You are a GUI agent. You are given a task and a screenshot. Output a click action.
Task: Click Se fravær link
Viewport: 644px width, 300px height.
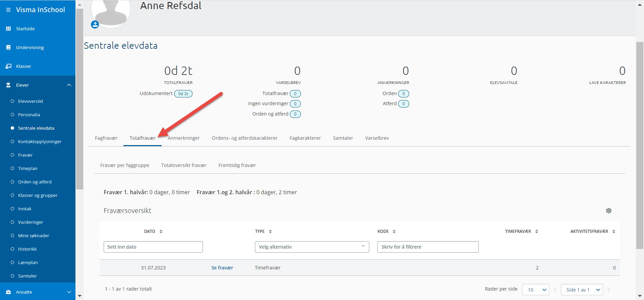[x=222, y=268]
